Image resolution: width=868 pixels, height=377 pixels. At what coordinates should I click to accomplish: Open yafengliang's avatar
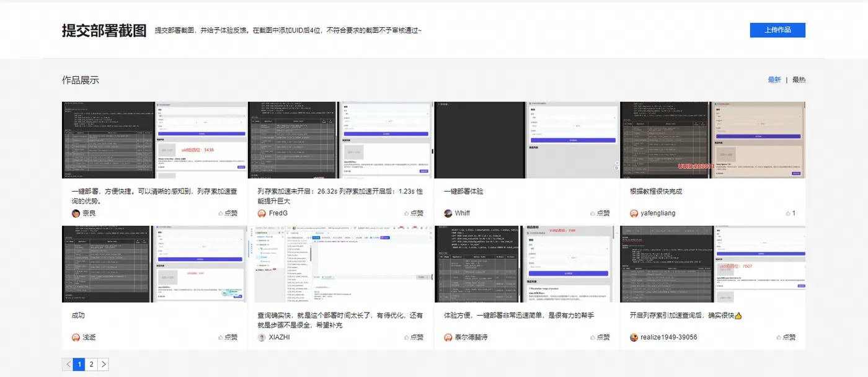point(634,213)
